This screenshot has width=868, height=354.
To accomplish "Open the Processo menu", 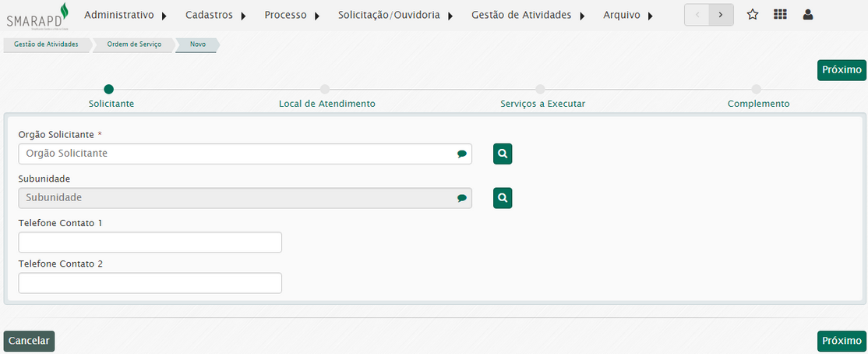I will click(x=292, y=15).
